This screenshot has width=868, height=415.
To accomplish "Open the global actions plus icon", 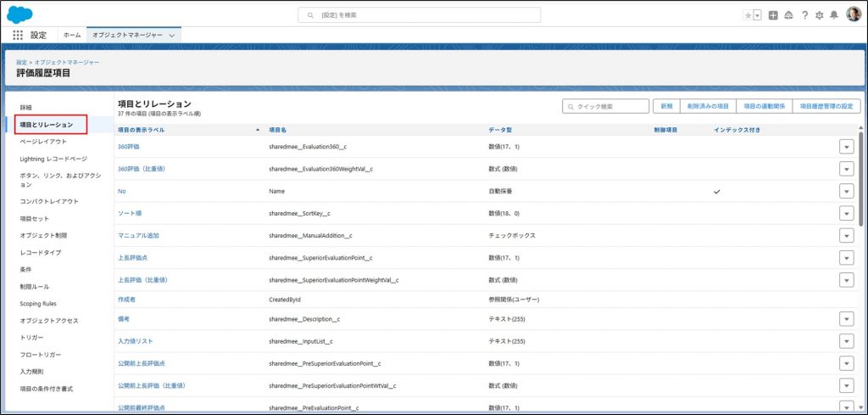I will 773,15.
